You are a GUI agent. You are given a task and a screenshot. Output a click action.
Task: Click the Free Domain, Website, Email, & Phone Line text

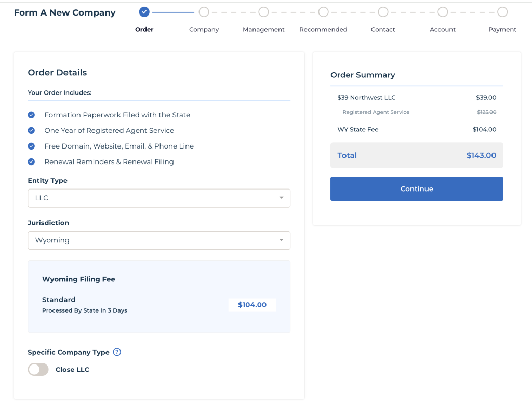coord(119,146)
